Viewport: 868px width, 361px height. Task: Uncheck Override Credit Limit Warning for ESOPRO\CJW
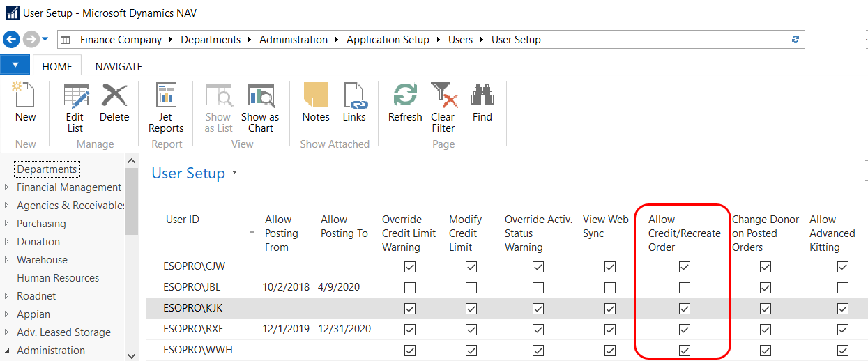tap(410, 267)
